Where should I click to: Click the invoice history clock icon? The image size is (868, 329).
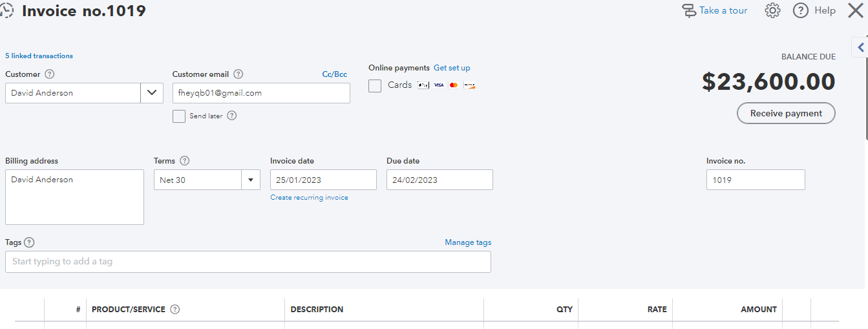click(x=6, y=10)
